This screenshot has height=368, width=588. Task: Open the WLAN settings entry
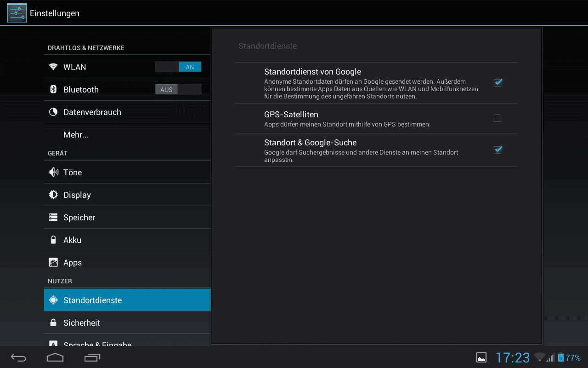(127, 67)
